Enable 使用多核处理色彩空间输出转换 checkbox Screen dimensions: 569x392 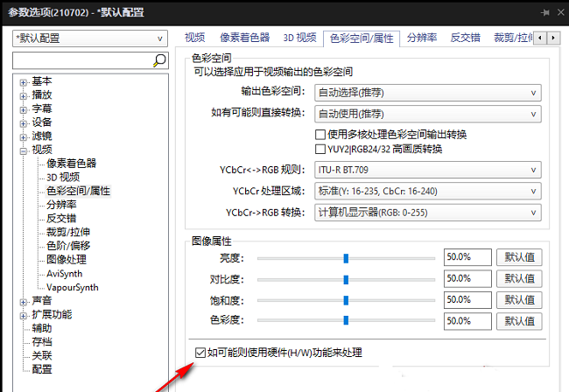tap(320, 135)
